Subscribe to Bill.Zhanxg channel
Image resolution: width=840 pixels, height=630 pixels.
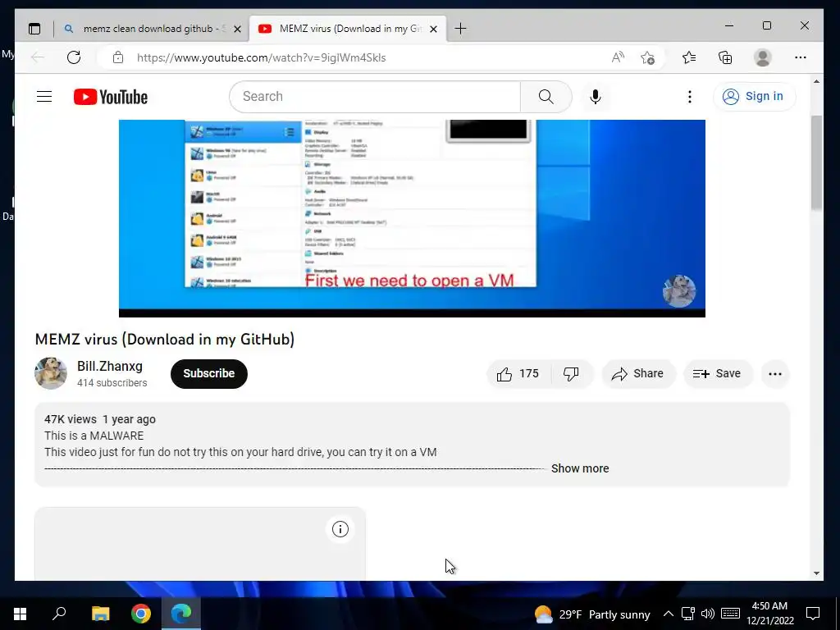(209, 373)
